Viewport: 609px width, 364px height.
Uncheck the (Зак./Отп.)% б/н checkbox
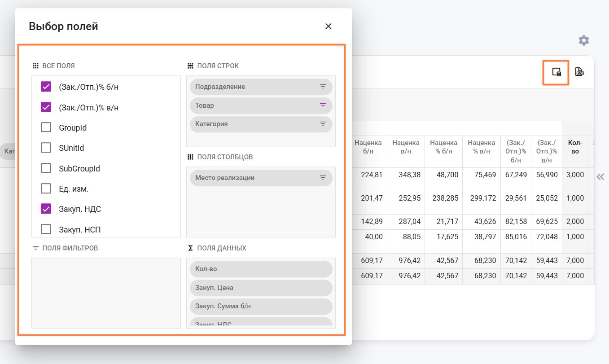[46, 87]
